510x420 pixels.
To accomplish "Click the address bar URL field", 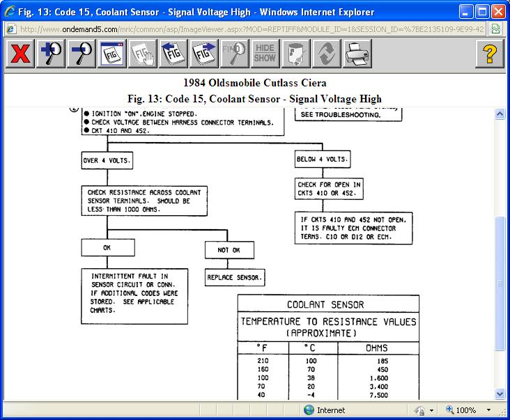I will click(252, 29).
